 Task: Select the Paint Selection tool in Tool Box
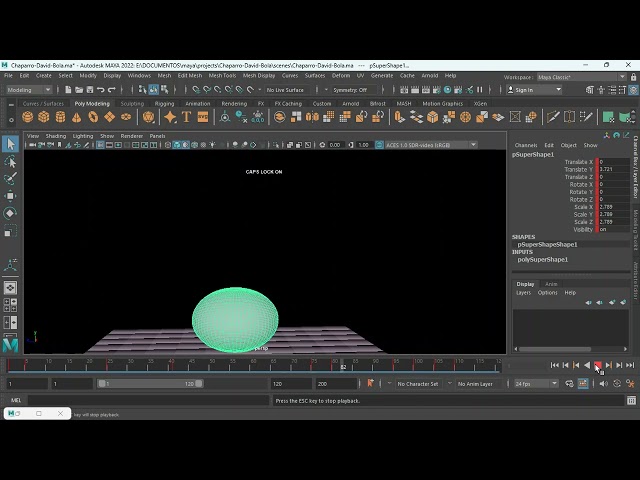click(10, 179)
